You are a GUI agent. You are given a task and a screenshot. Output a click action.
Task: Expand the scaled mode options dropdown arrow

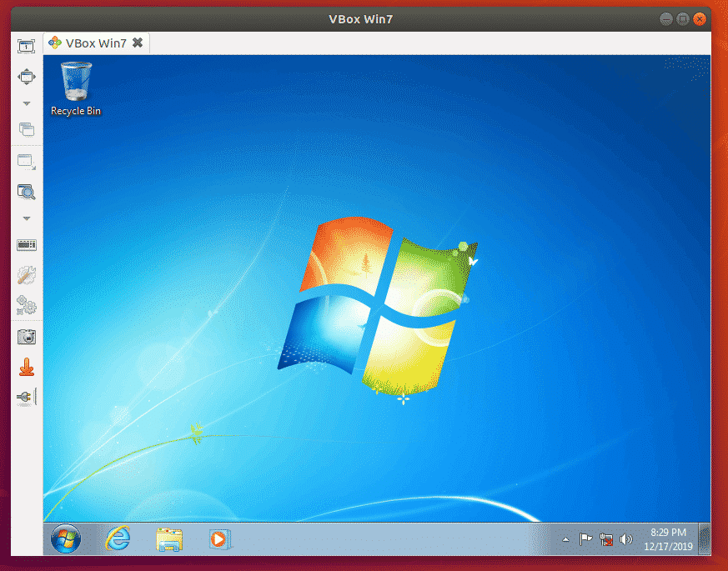click(x=27, y=218)
